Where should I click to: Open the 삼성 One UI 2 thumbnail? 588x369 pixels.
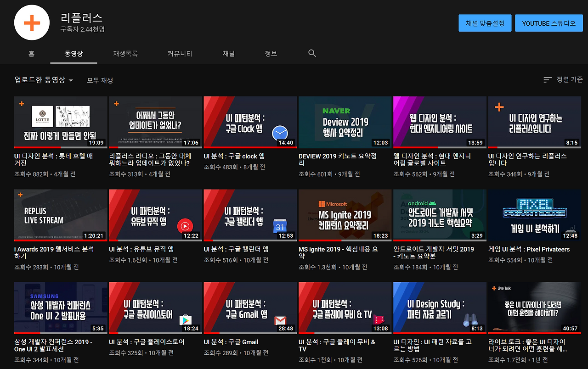click(61, 308)
